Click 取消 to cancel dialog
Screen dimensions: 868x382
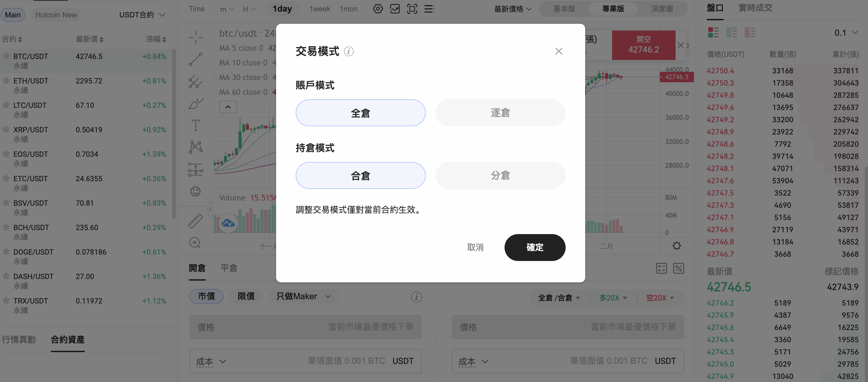pyautogui.click(x=475, y=247)
